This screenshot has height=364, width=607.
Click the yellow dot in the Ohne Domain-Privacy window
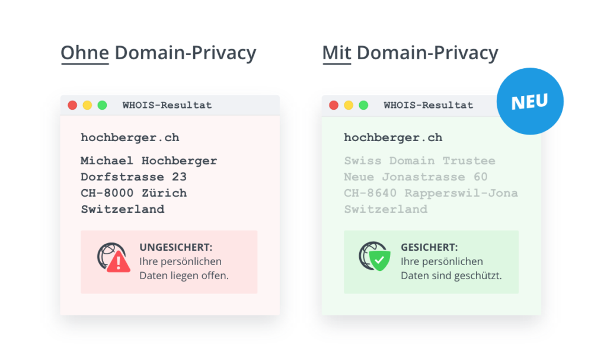point(87,106)
